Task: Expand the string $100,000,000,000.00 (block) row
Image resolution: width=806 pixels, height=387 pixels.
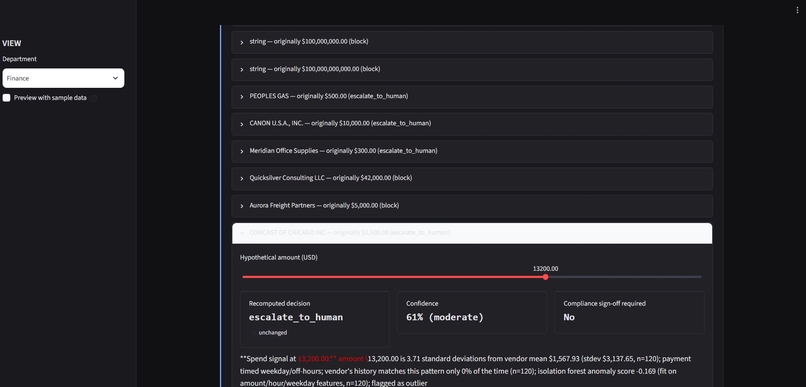Action: (472, 69)
